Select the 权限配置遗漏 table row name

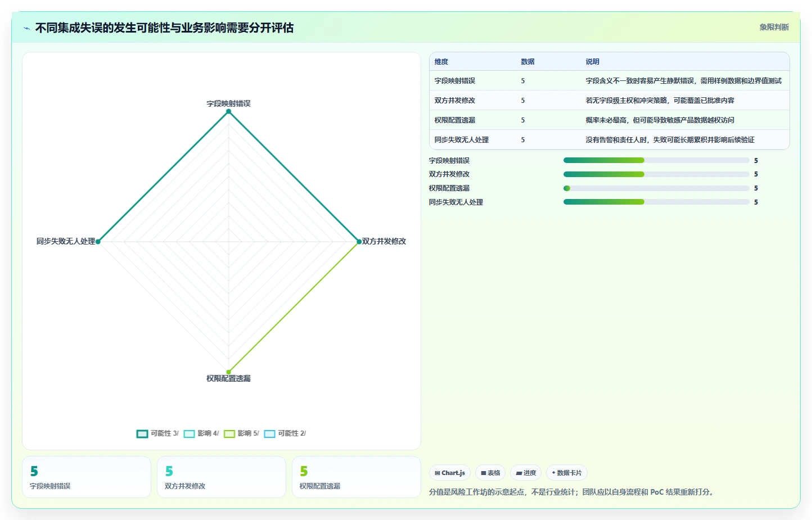click(455, 120)
